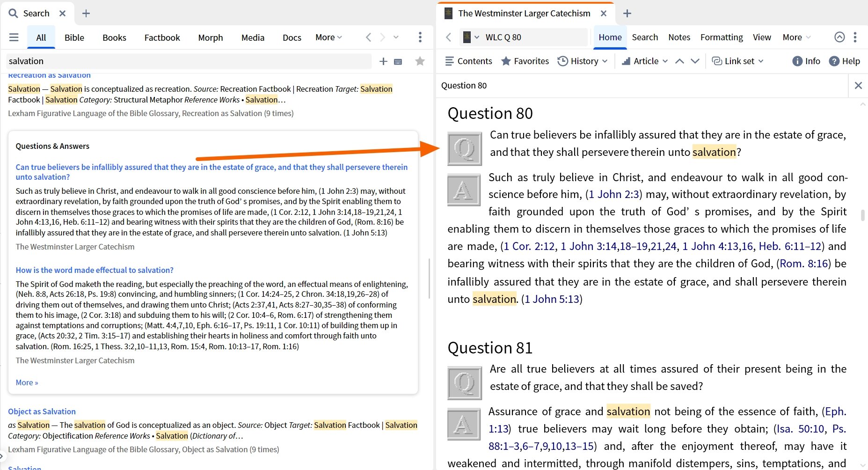
Task: Expand the History dropdown chevron
Action: tap(605, 61)
